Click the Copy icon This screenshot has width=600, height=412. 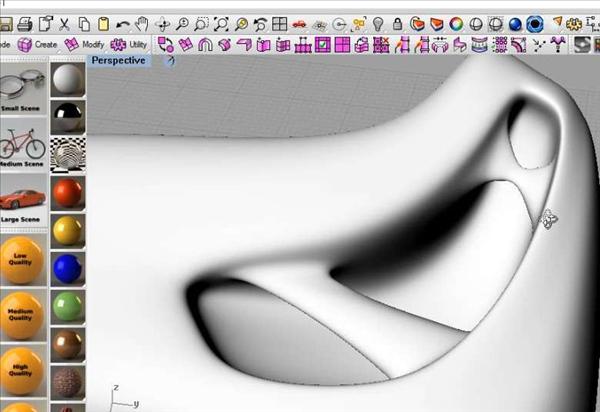84,24
